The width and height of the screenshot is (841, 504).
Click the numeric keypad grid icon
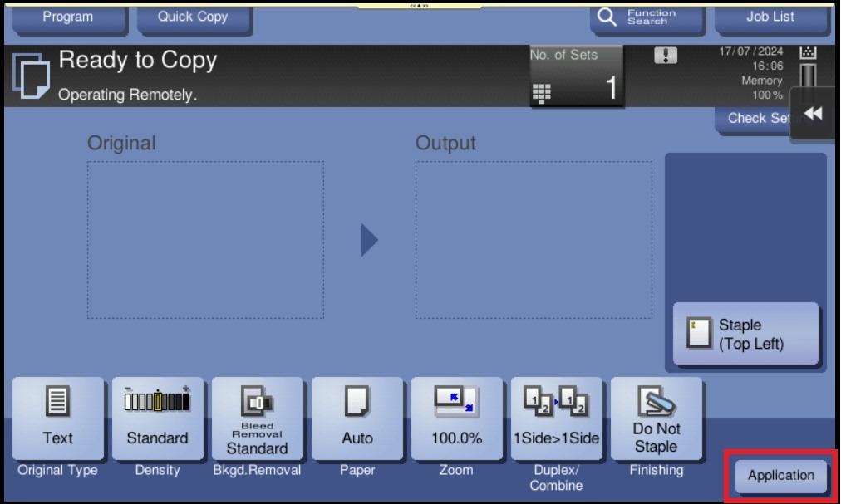click(541, 93)
